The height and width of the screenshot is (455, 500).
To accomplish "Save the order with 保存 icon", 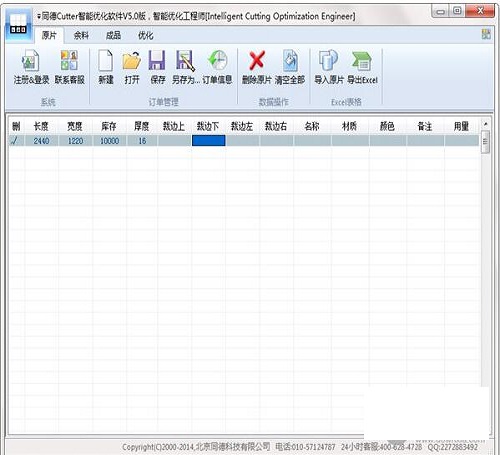I will click(157, 67).
